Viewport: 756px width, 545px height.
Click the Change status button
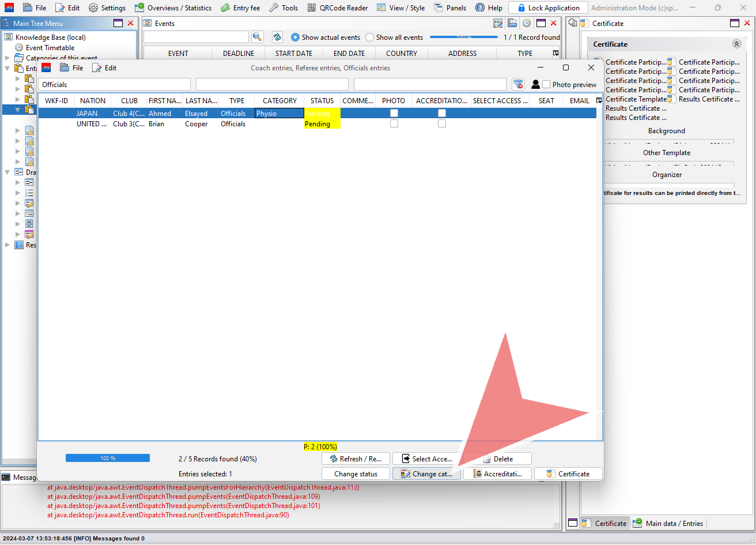pos(356,473)
